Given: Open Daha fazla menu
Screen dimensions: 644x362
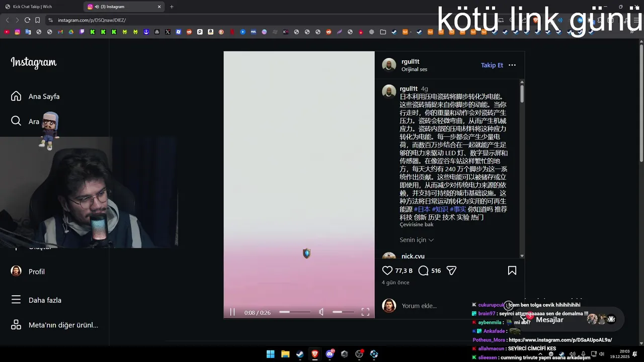Looking at the screenshot, I should pos(36,300).
